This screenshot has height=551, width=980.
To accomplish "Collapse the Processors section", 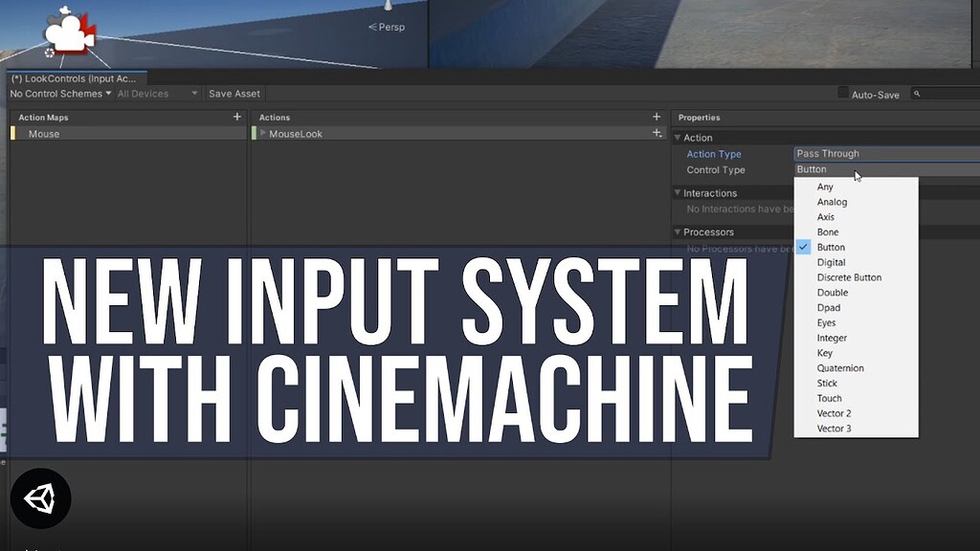I will point(678,231).
